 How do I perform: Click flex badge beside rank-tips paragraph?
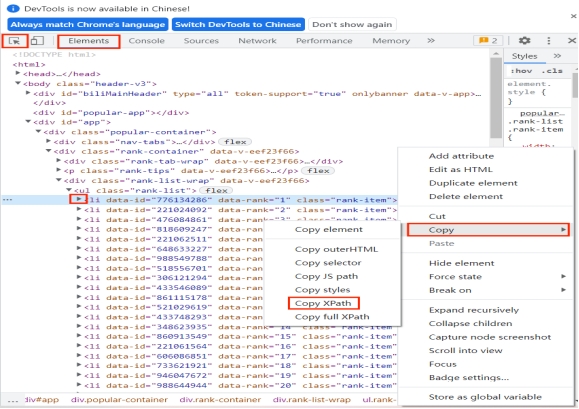click(x=318, y=171)
